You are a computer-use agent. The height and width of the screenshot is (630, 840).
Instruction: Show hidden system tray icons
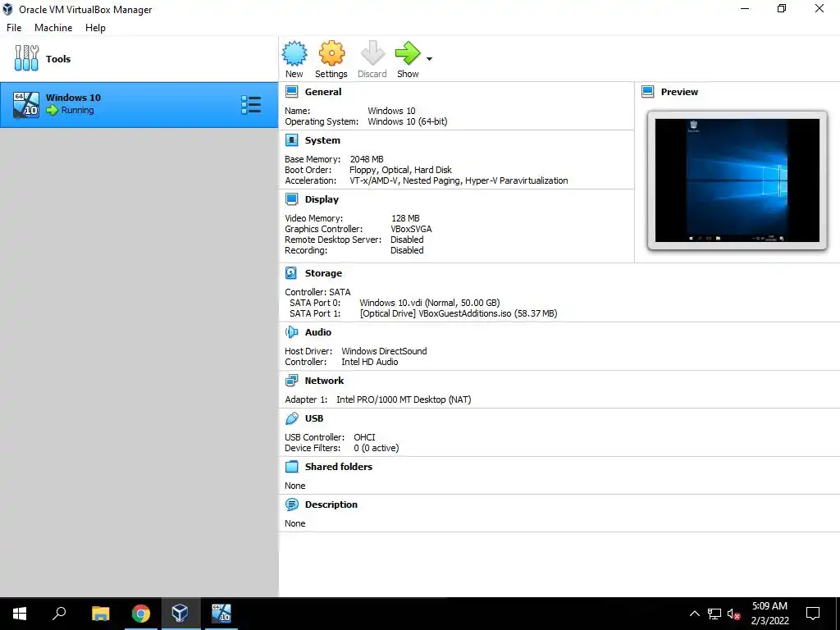point(694,614)
